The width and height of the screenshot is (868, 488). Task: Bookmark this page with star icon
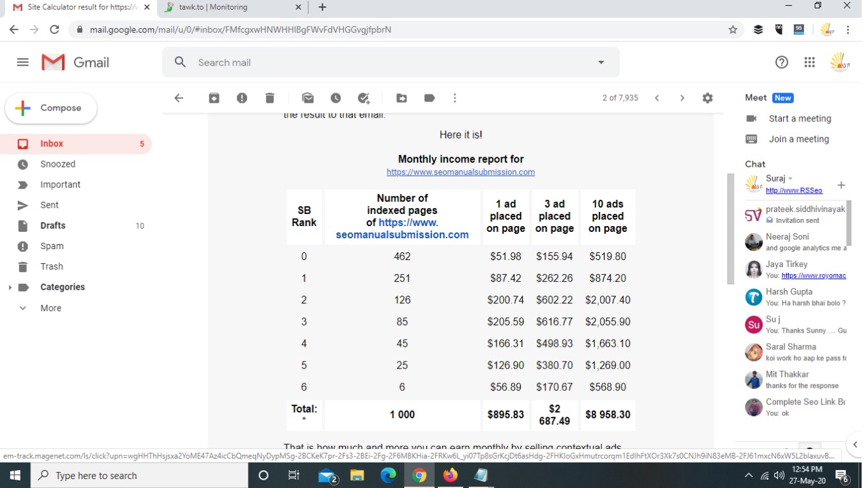[733, 29]
